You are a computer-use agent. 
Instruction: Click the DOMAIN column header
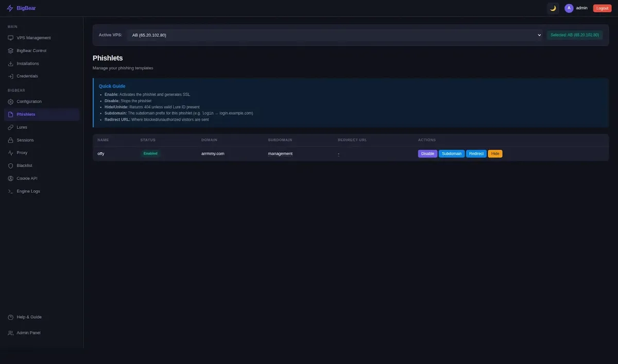click(209, 140)
